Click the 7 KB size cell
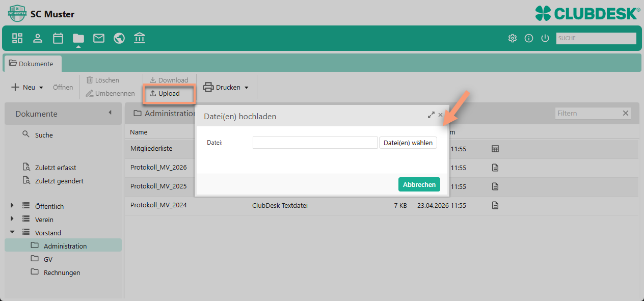Screen dimensions: 644x301 click(400, 206)
